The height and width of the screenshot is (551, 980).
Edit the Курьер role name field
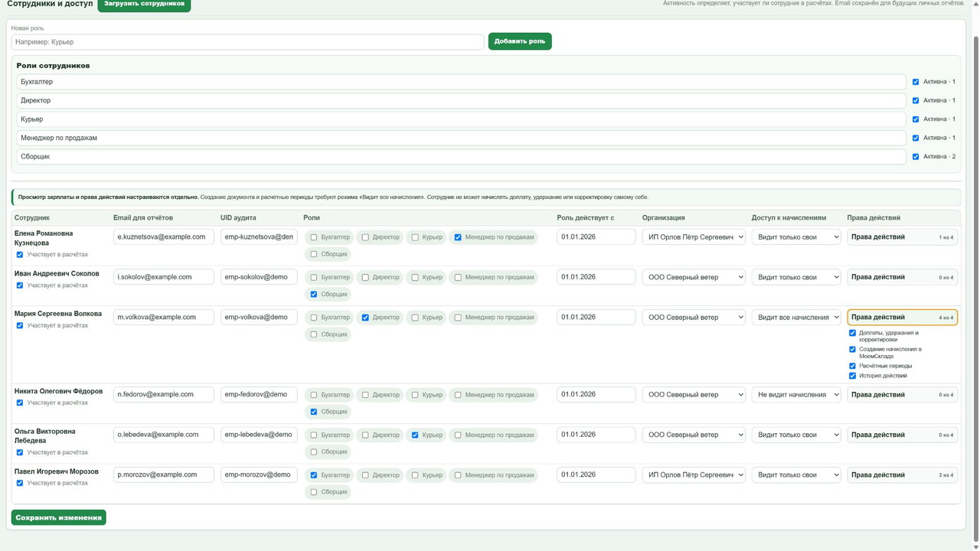(x=462, y=119)
